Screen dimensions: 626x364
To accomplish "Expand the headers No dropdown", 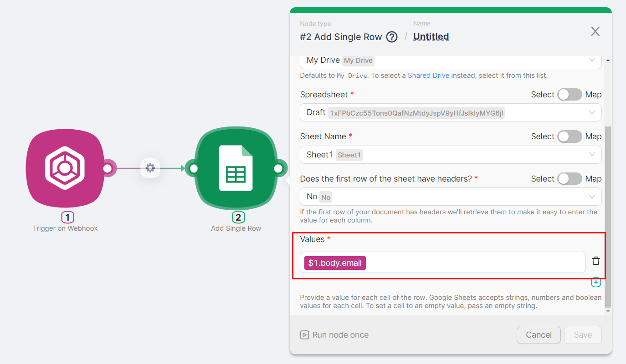I will (450, 197).
